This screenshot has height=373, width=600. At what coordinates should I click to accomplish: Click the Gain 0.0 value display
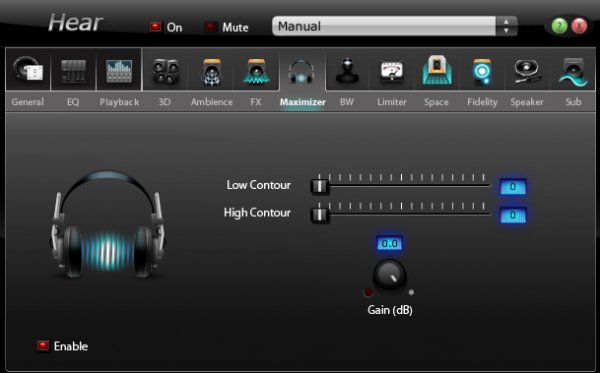coord(389,243)
